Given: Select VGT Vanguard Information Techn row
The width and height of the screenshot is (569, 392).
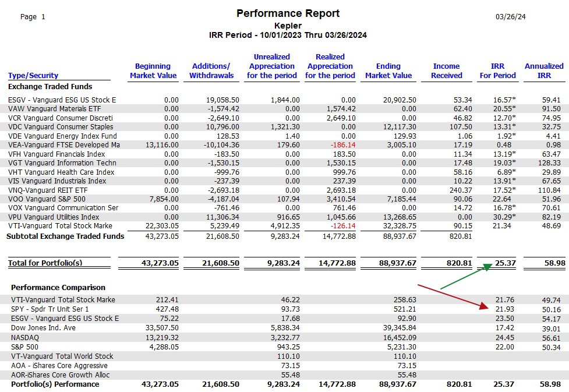Looking at the screenshot, I should pyautogui.click(x=284, y=163).
